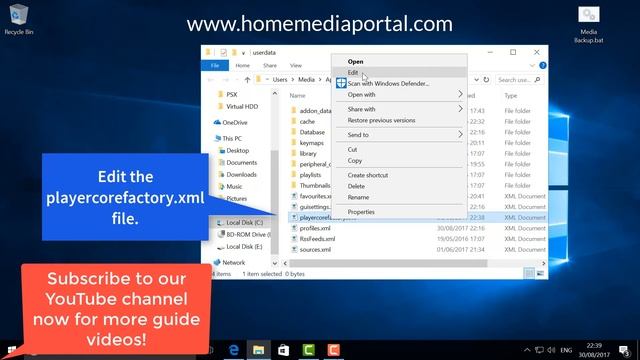Click the volume speaker tray icon

pyautogui.click(x=551, y=350)
